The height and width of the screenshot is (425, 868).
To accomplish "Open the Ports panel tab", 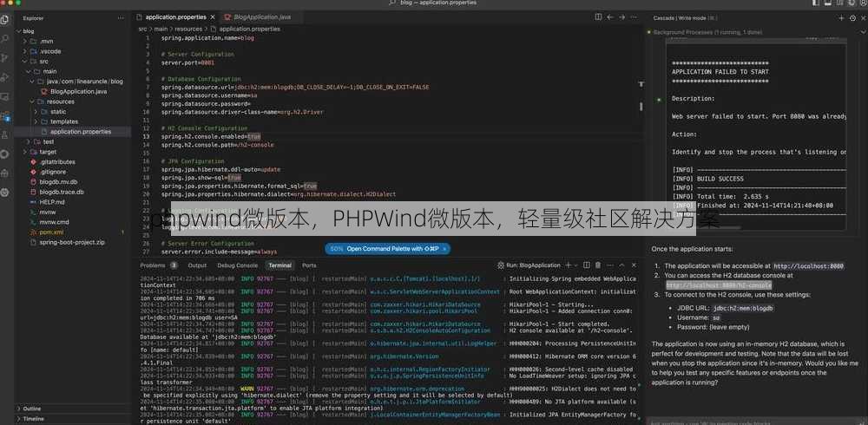I will 309,265.
